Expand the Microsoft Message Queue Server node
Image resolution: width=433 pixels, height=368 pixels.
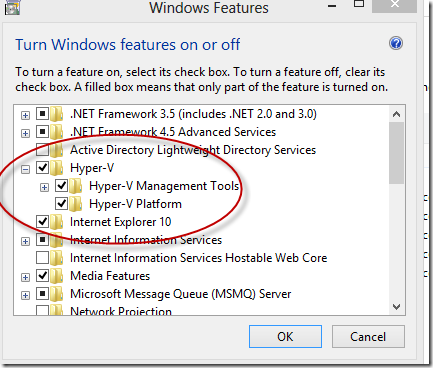(x=25, y=295)
